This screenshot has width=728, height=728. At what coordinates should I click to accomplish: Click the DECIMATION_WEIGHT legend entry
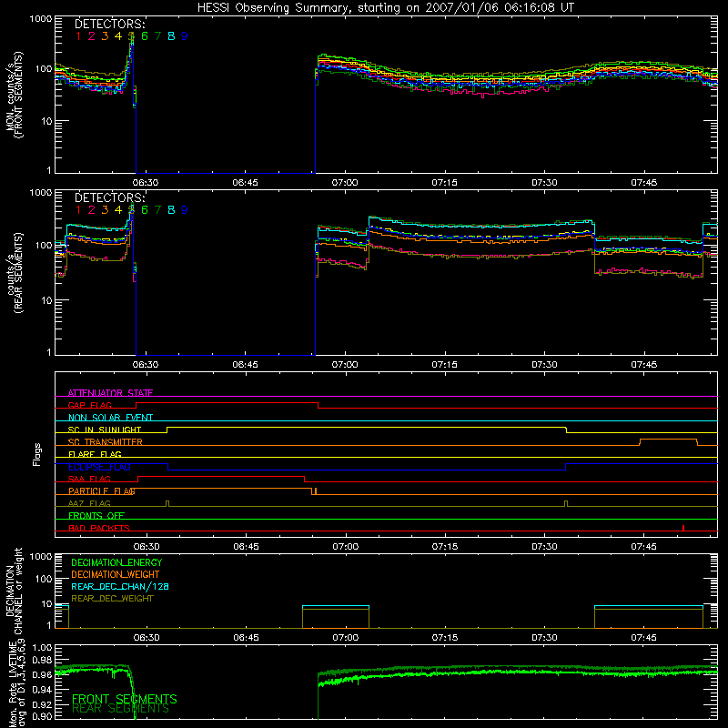[x=116, y=575]
